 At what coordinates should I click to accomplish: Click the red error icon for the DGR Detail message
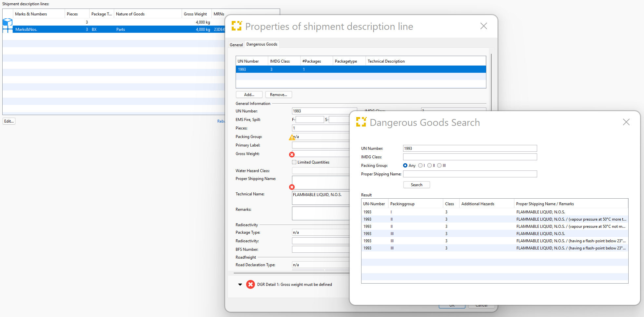point(250,284)
